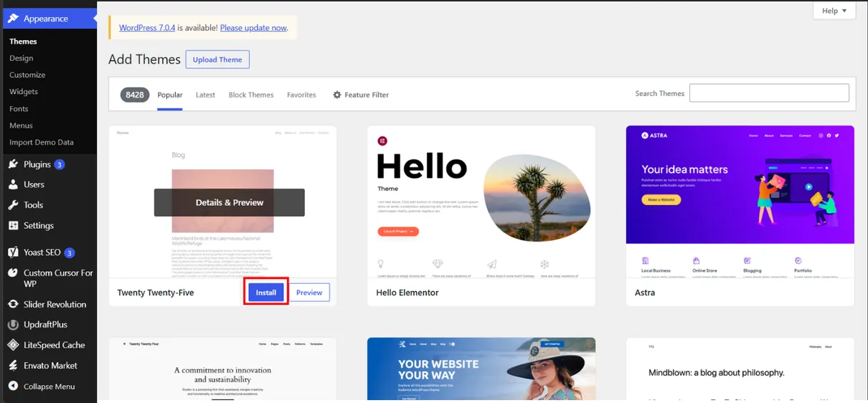Screen dimensions: 868x403
Task: Click the Custom Cursor For WP icon
Action: [x=13, y=273]
